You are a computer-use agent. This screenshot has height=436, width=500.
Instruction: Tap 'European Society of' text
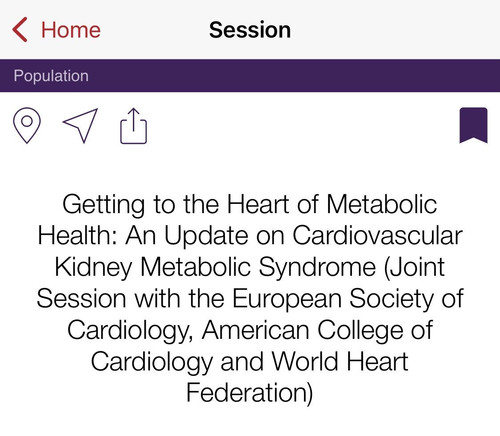coord(348,298)
